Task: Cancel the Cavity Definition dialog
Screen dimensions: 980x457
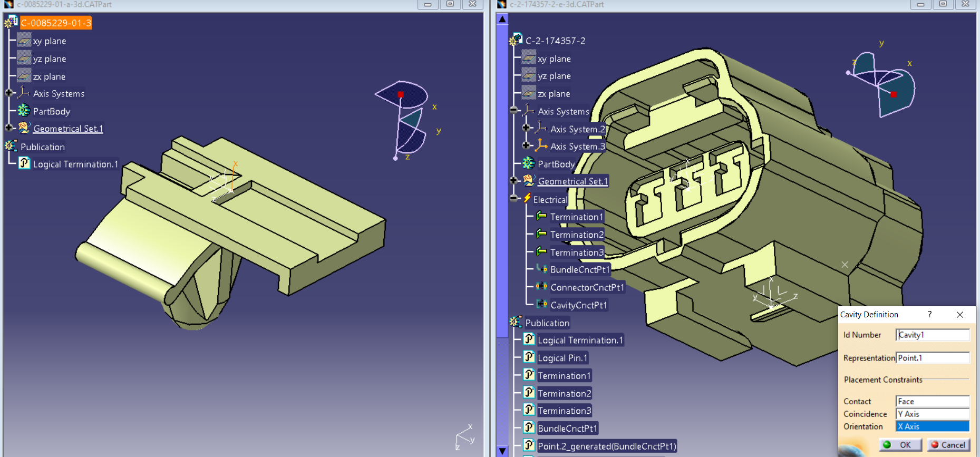Action: click(948, 444)
